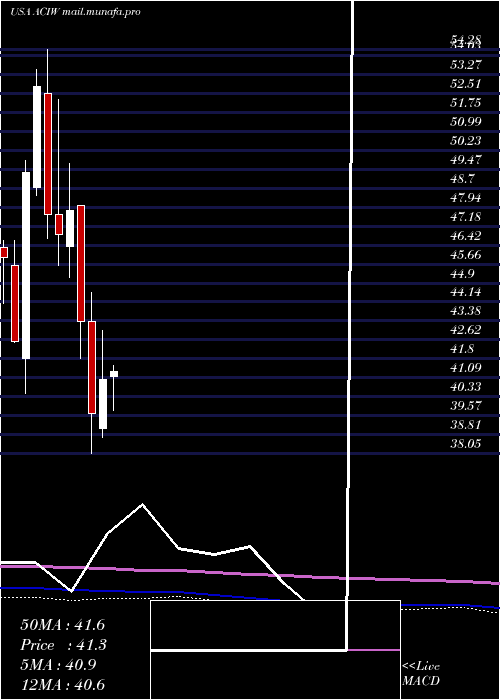Click the 46.42 price axis label
Image resolution: width=500 pixels, height=700 pixels.
[466, 235]
